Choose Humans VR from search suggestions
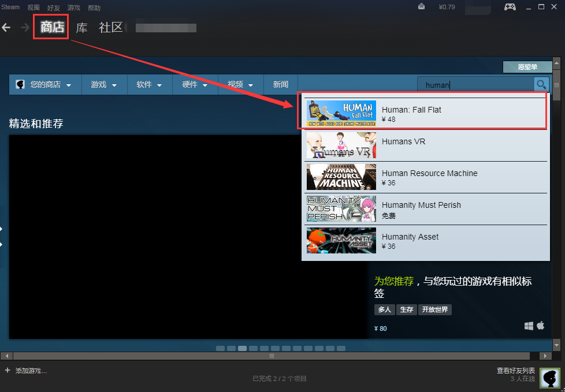The image size is (565, 392). (426, 145)
